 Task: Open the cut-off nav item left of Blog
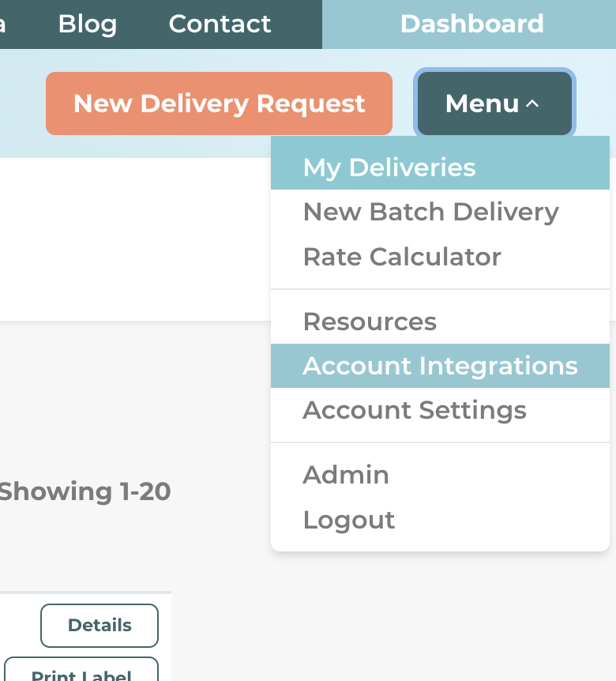coord(2,24)
